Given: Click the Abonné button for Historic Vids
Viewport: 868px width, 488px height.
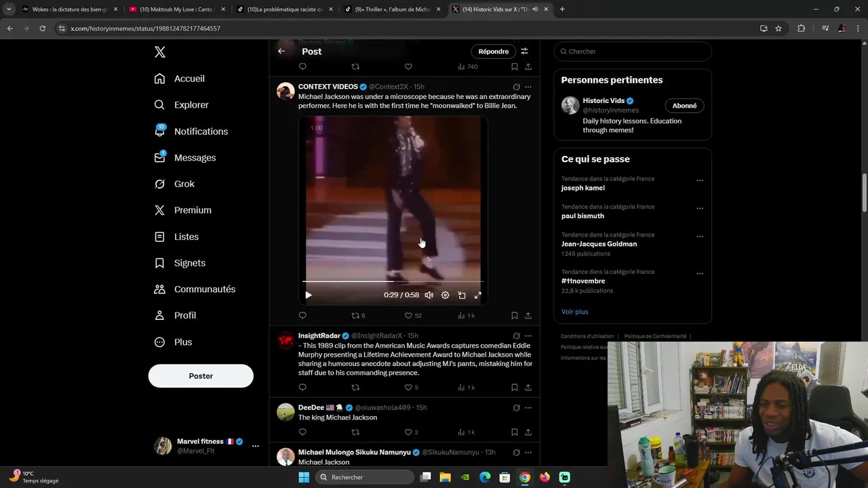Looking at the screenshot, I should 684,106.
